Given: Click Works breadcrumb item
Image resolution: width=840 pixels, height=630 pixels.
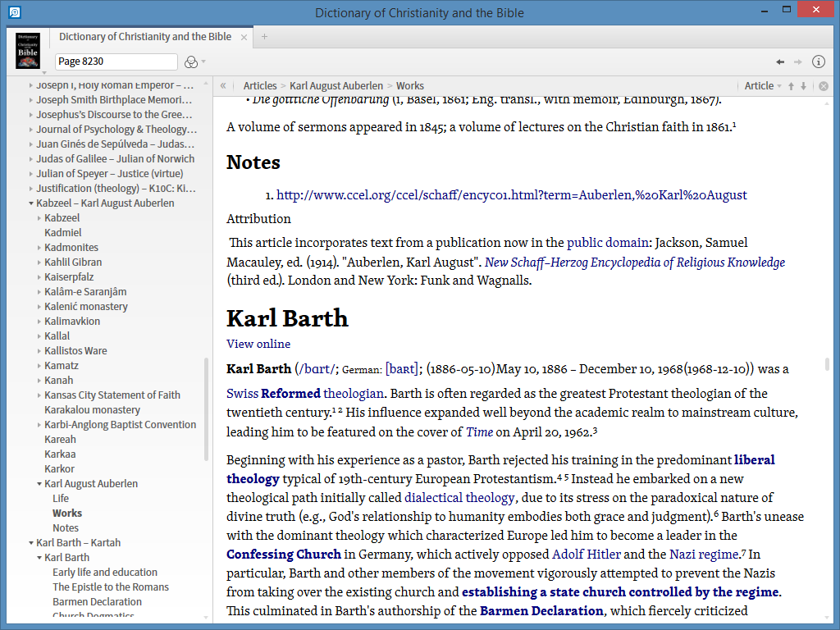Looking at the screenshot, I should (410, 85).
